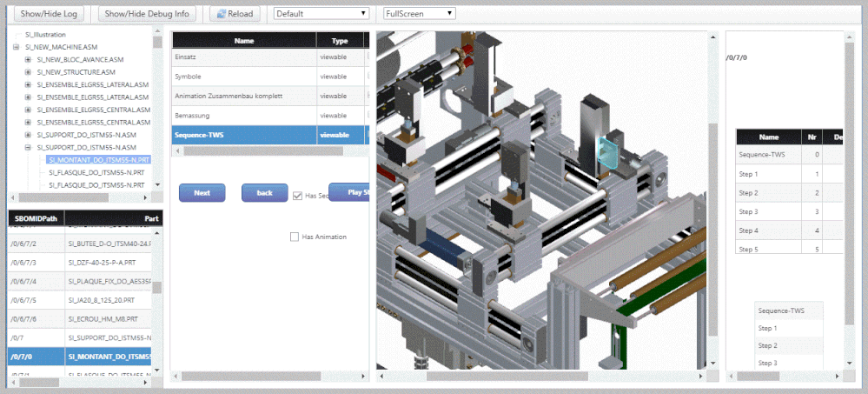Open the FullScreen dropdown menu
This screenshot has height=394, width=868.
click(x=420, y=14)
